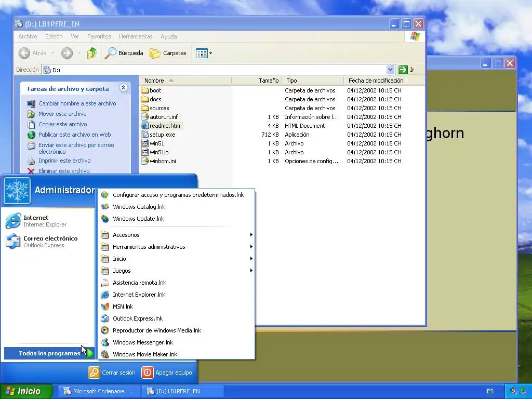Click Cerrar sesión button

click(112, 373)
